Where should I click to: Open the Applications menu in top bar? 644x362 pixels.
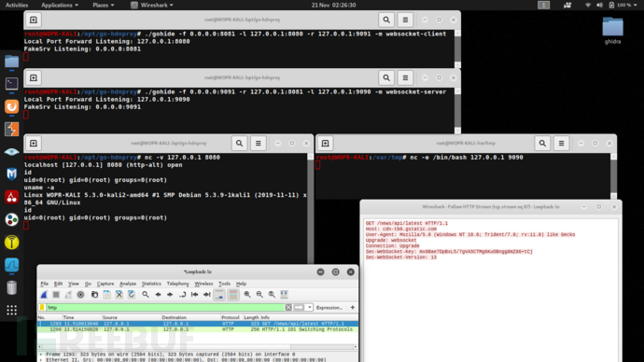click(60, 5)
